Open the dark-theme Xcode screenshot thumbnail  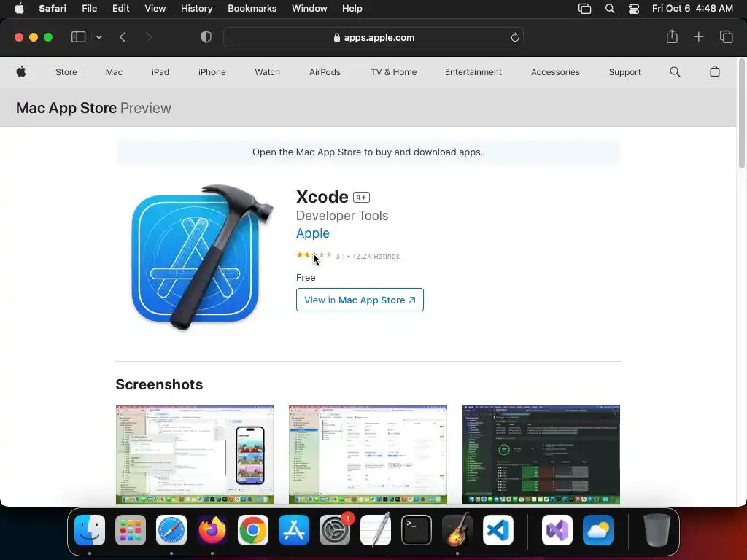click(541, 455)
